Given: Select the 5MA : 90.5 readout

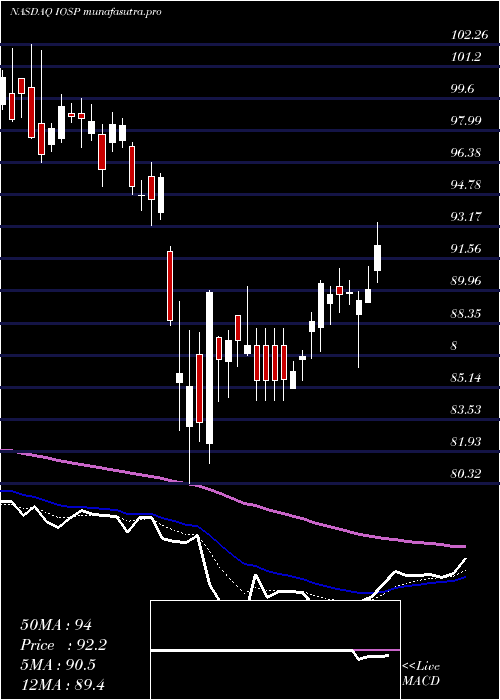Looking at the screenshot, I should 57,665.
